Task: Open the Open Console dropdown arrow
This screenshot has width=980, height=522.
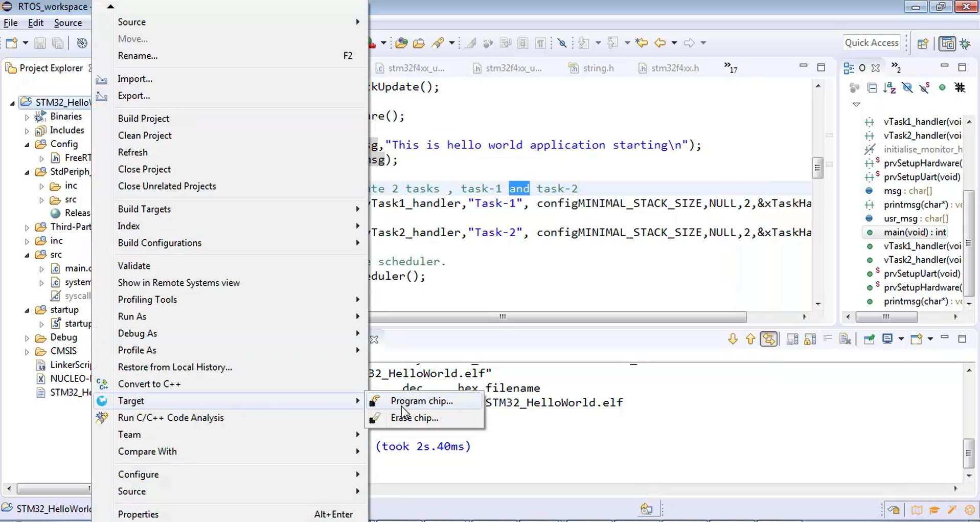Action: [x=930, y=339]
